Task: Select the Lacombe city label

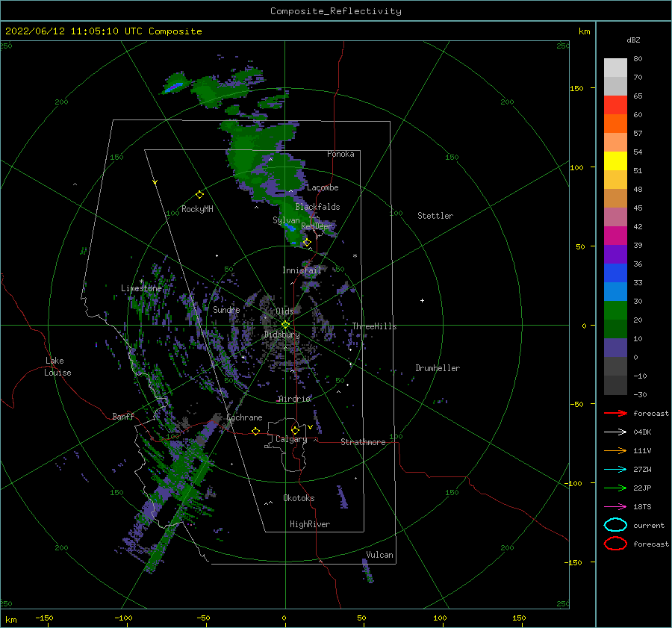Action: [x=323, y=187]
